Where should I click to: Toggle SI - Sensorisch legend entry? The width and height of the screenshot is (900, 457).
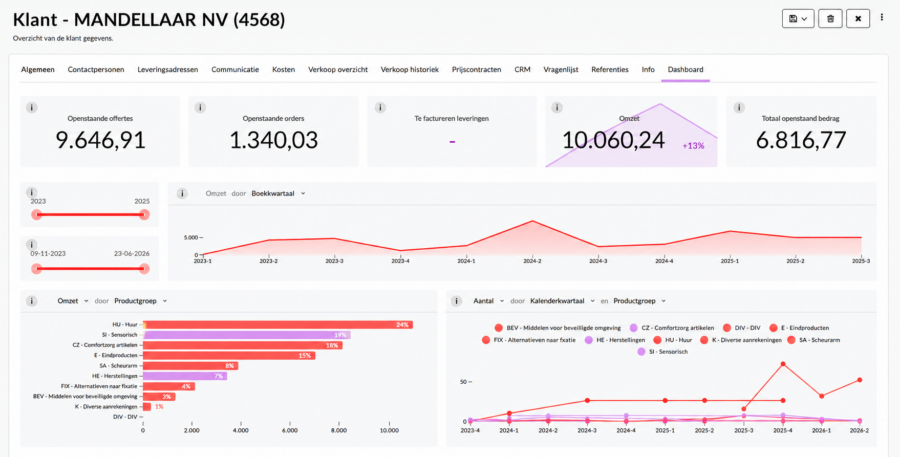(x=662, y=351)
